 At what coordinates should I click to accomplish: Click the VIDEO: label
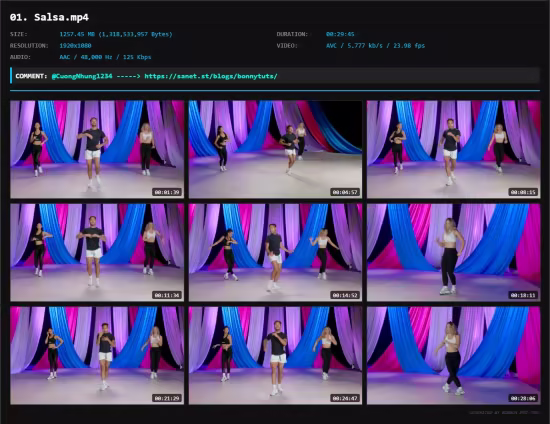[x=287, y=46]
